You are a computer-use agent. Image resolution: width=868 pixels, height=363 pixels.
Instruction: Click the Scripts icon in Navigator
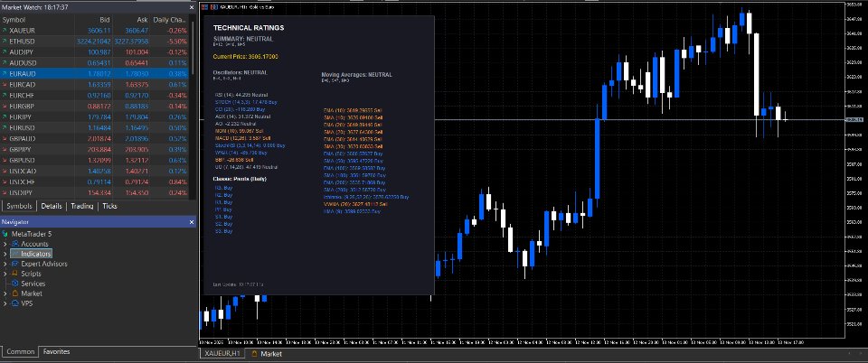(x=15, y=274)
